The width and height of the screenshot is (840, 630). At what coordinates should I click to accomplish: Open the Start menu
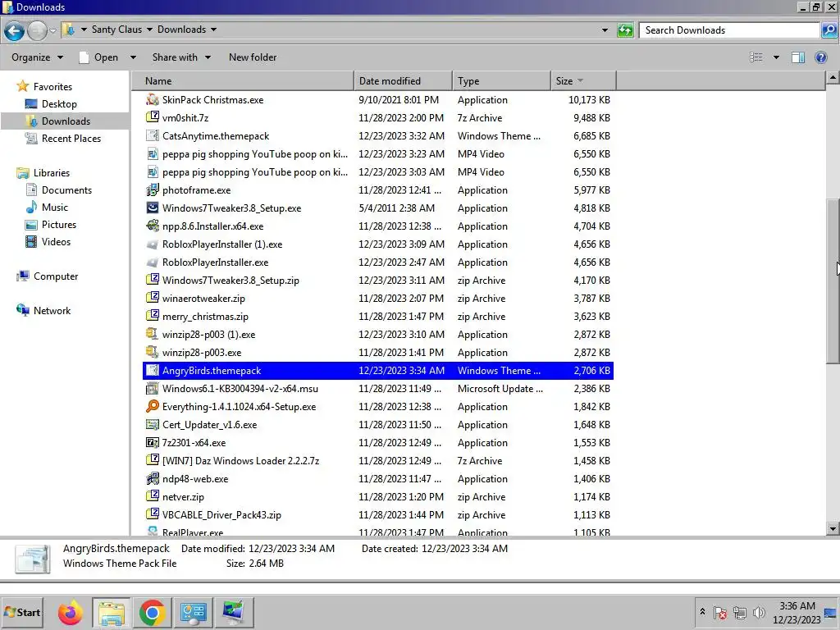click(22, 612)
